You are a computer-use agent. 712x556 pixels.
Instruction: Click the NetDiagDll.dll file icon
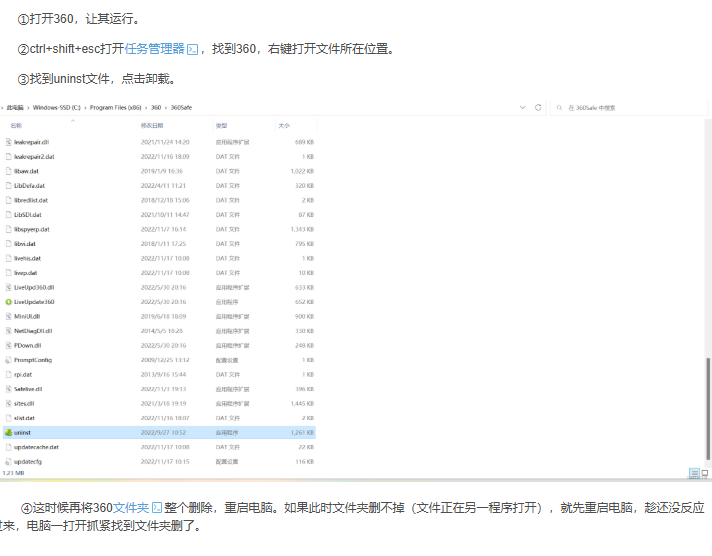point(8,331)
